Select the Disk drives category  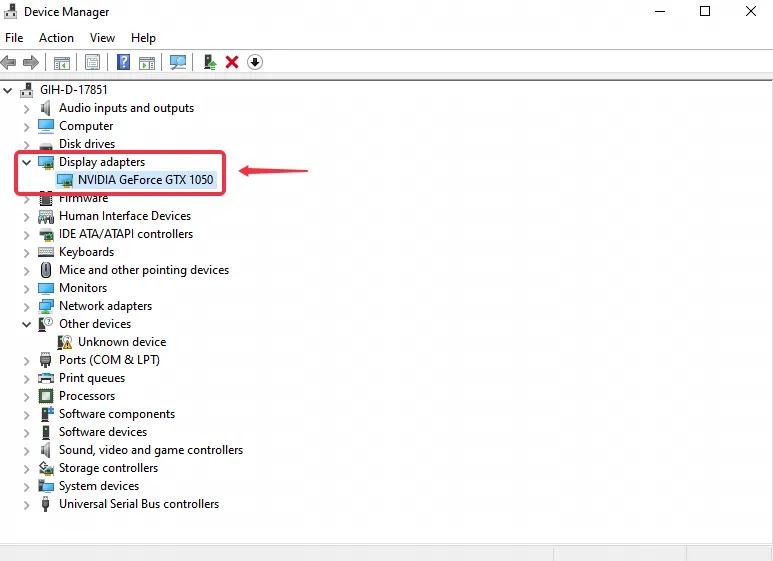click(x=87, y=144)
